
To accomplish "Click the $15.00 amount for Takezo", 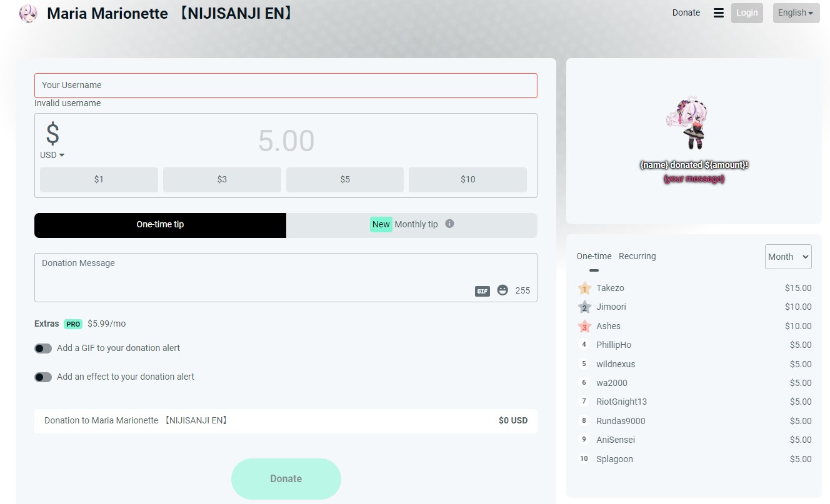I will pyautogui.click(x=798, y=288).
